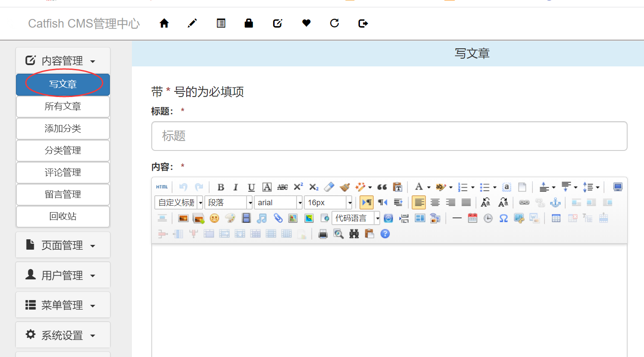Click the insert video film icon
The width and height of the screenshot is (644, 357).
pos(246,218)
